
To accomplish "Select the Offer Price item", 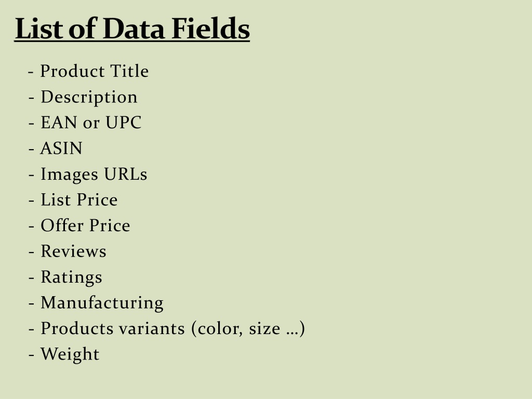I will [x=79, y=225].
